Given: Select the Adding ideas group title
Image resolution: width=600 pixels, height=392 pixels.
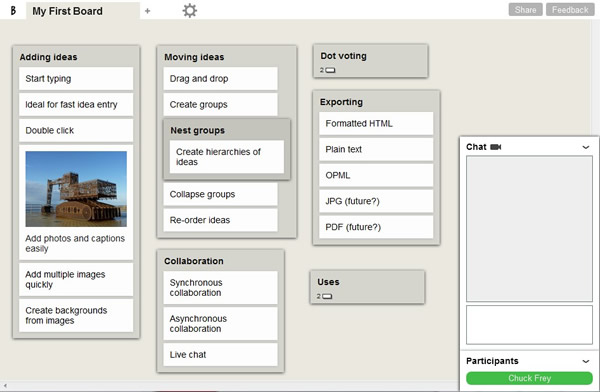Looking at the screenshot, I should pos(49,57).
